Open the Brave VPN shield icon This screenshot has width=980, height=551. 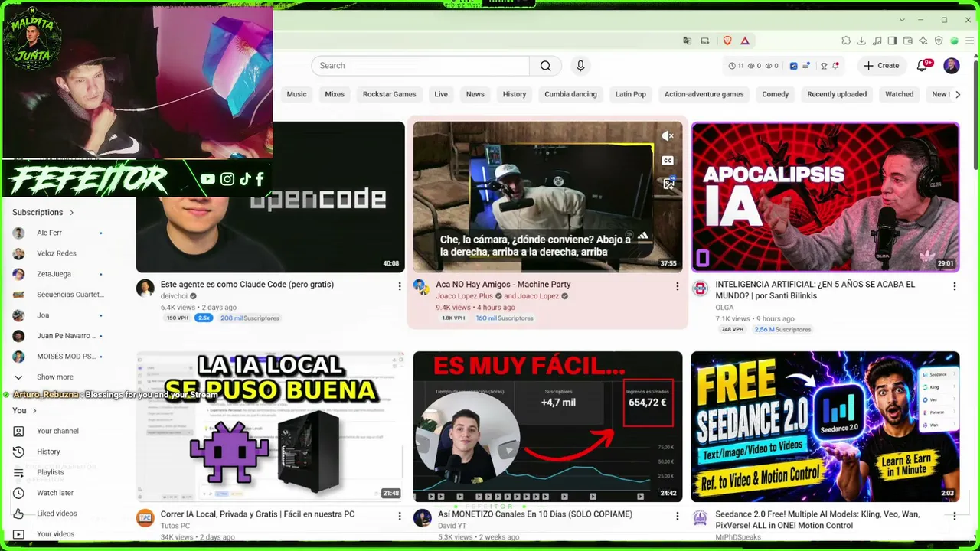click(x=939, y=41)
